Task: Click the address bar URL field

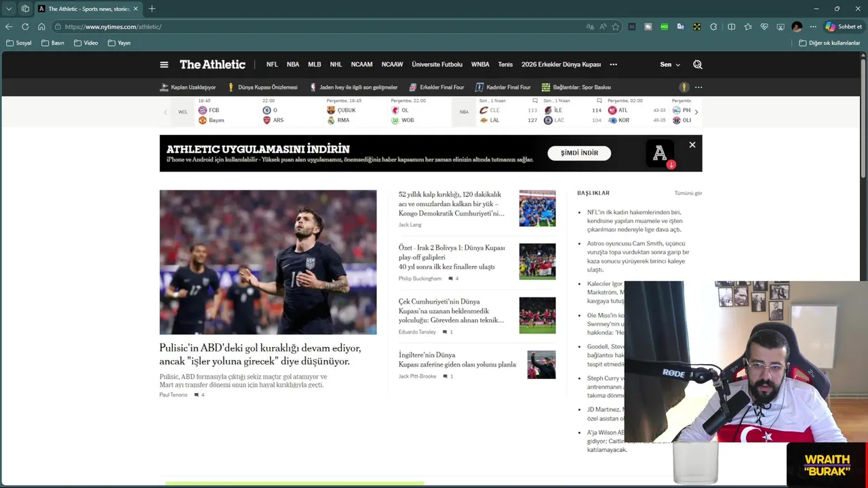Action: [319, 26]
